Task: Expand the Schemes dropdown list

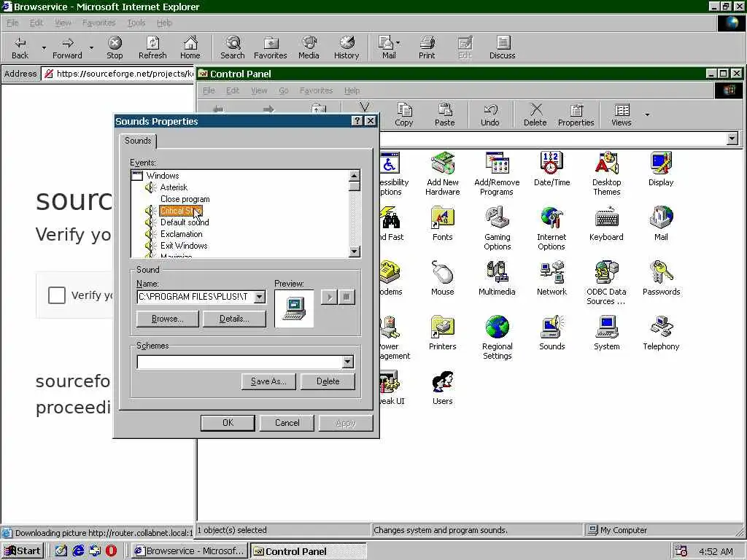Action: 348,362
